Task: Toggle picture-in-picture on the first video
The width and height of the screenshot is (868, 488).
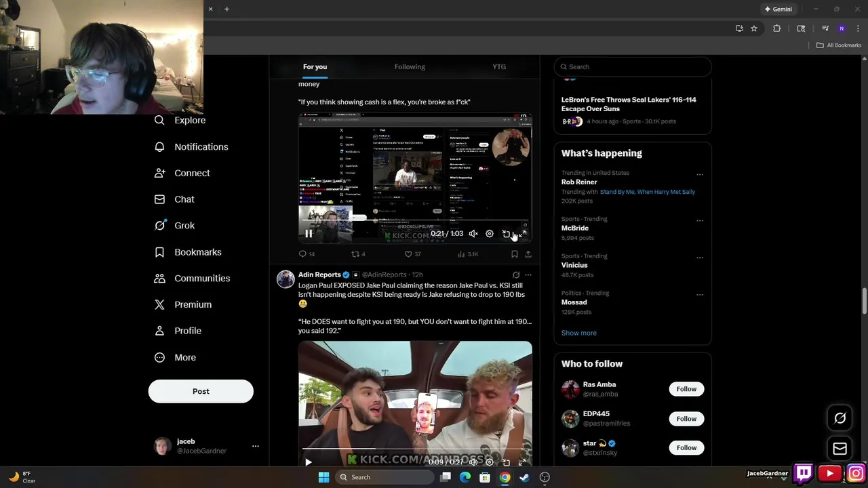Action: [x=506, y=233]
